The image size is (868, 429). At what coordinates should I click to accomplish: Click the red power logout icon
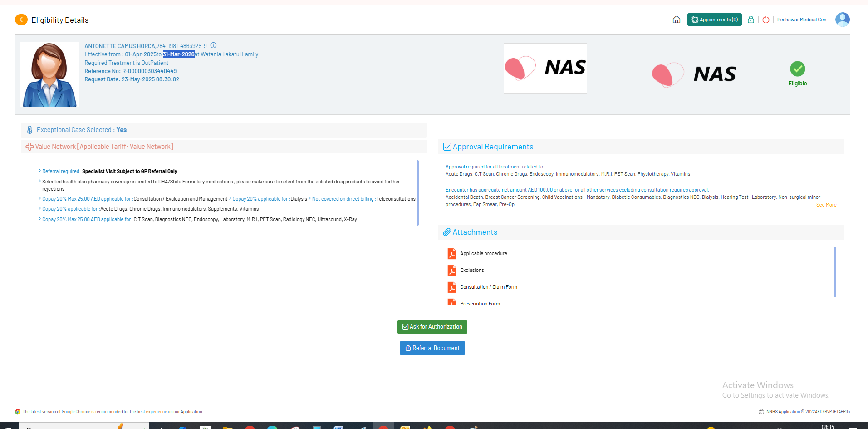[766, 20]
